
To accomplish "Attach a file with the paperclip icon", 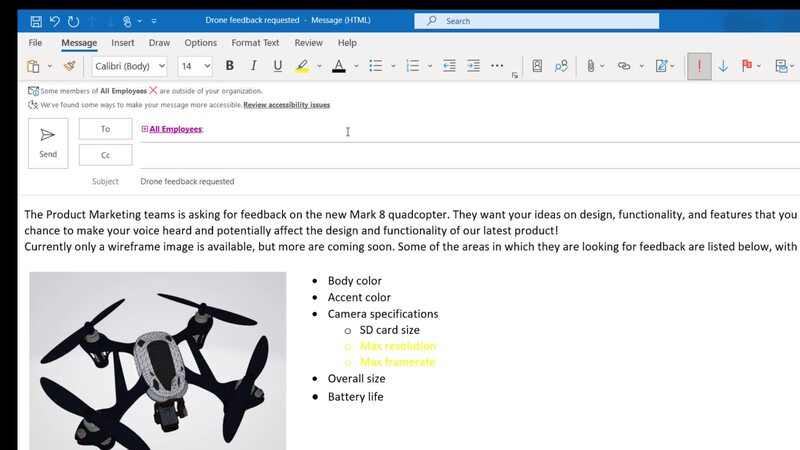I will (590, 66).
